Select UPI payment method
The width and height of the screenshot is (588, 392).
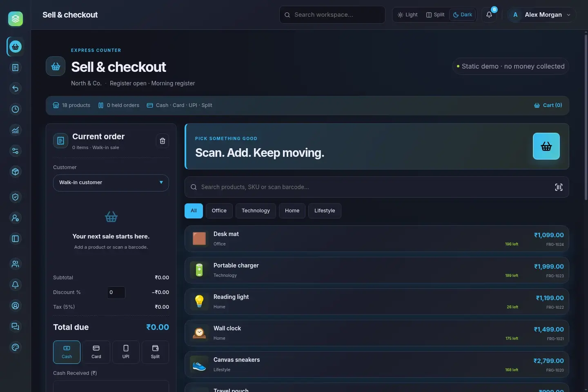point(126,352)
